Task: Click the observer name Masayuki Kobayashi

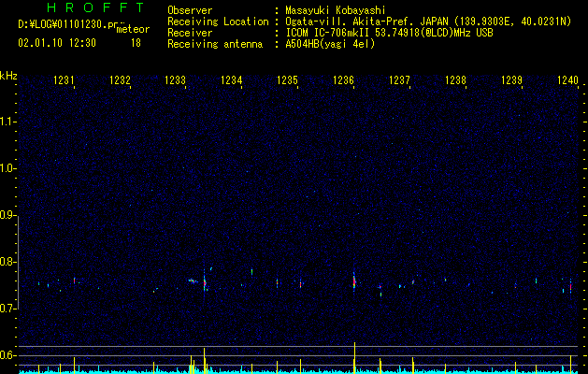Action: 336,10
